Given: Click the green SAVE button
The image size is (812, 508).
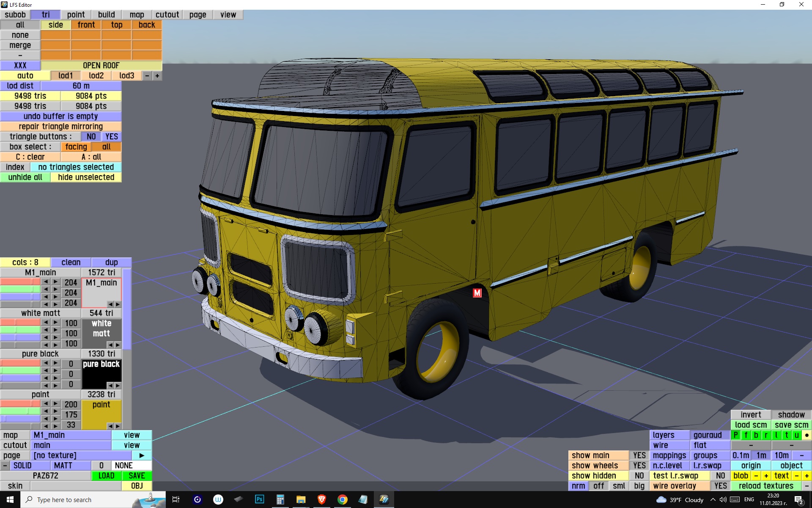Looking at the screenshot, I should pos(137,476).
